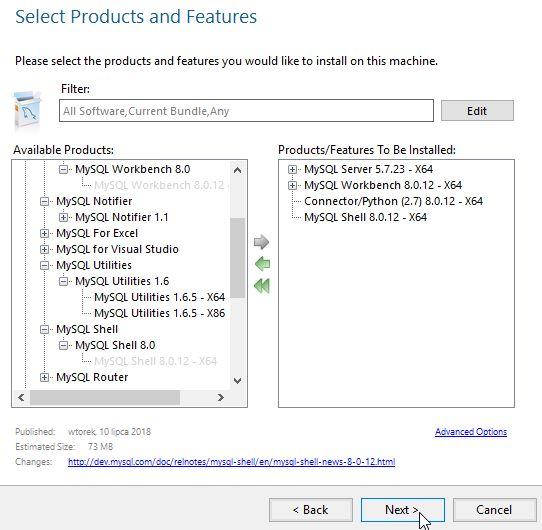
Task: Click the Edit filter button
Action: click(x=477, y=111)
